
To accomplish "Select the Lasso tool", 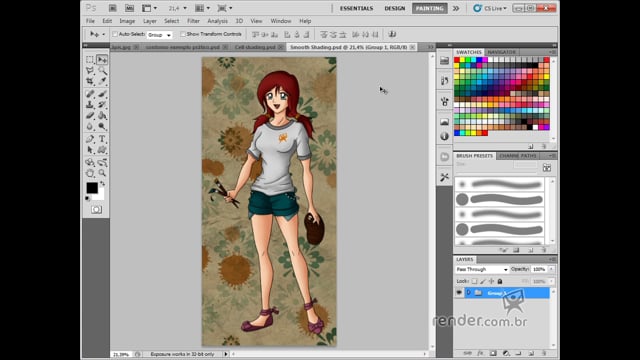I will pos(90,71).
